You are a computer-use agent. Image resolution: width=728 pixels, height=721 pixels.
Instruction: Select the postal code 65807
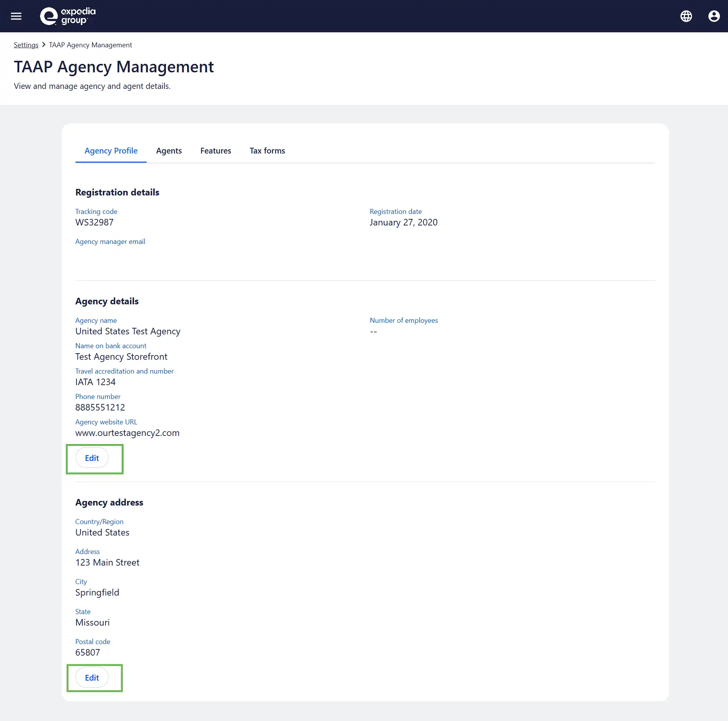[88, 652]
